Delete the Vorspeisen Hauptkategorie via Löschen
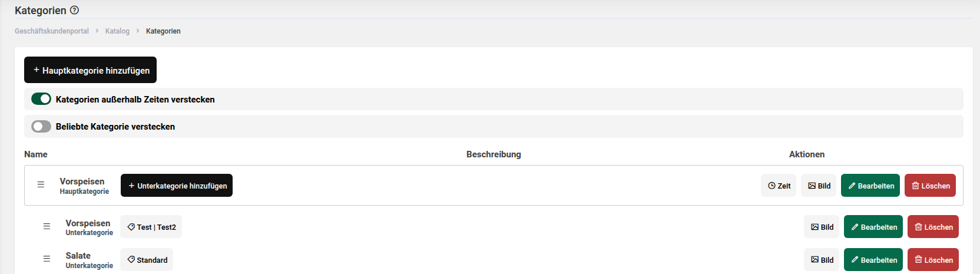This screenshot has width=980, height=274. pos(930,186)
